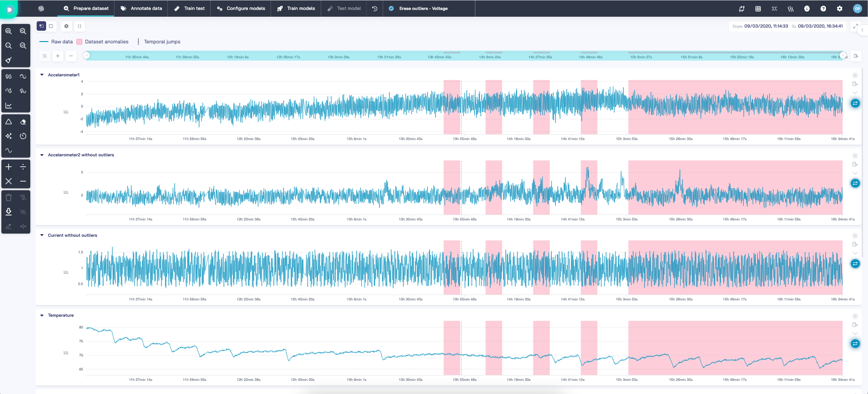868x394 pixels.
Task: Expand chevron on right of Accelerometer2 chart
Action: click(855, 173)
